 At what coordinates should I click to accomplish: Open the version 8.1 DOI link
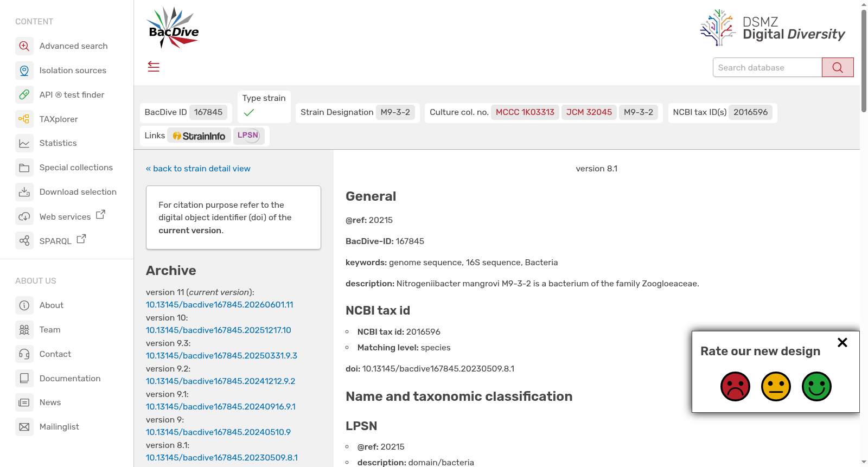tap(222, 458)
